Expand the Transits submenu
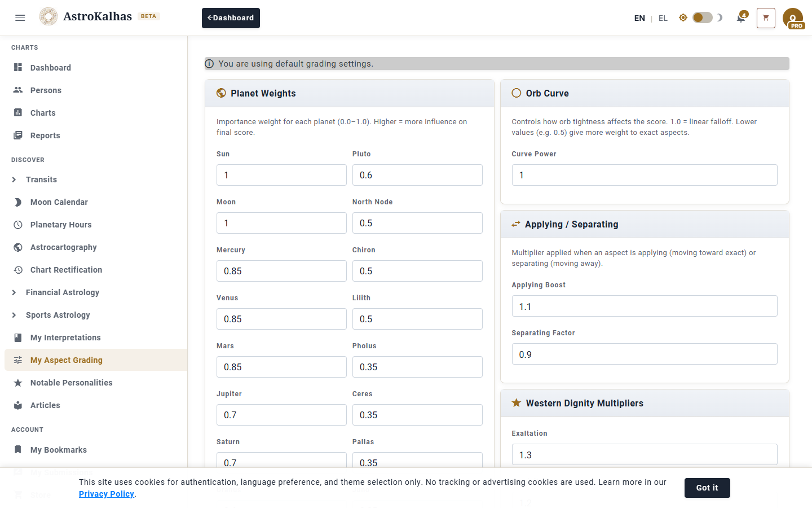The image size is (812, 508). tap(14, 179)
